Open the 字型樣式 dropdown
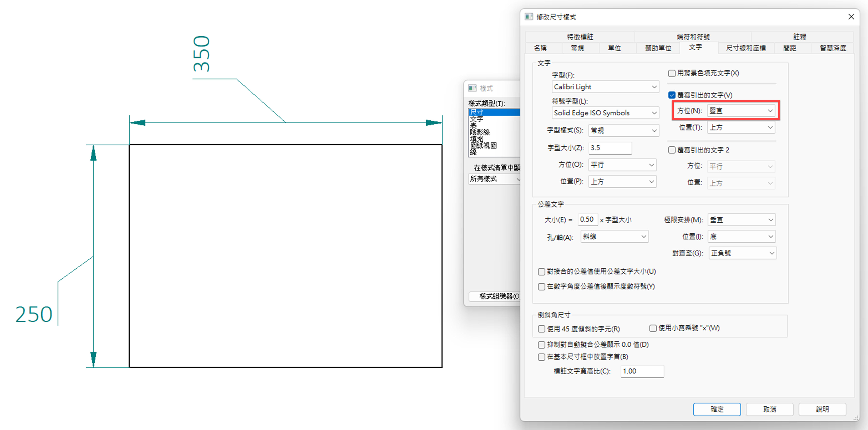Screen dimensions: 868x430 [624, 131]
